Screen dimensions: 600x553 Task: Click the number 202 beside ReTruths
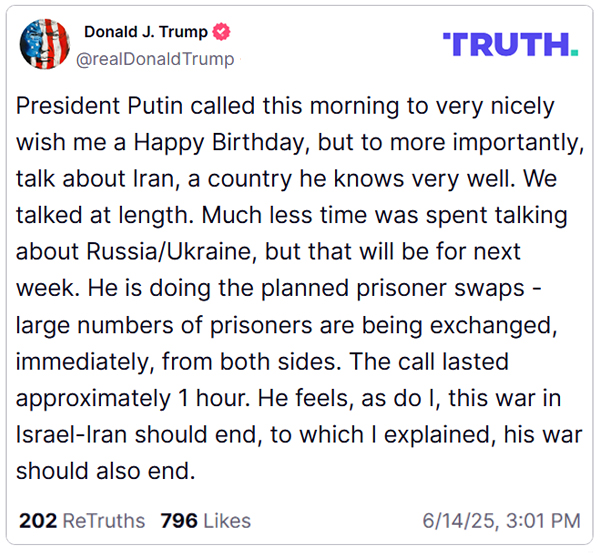(38, 521)
